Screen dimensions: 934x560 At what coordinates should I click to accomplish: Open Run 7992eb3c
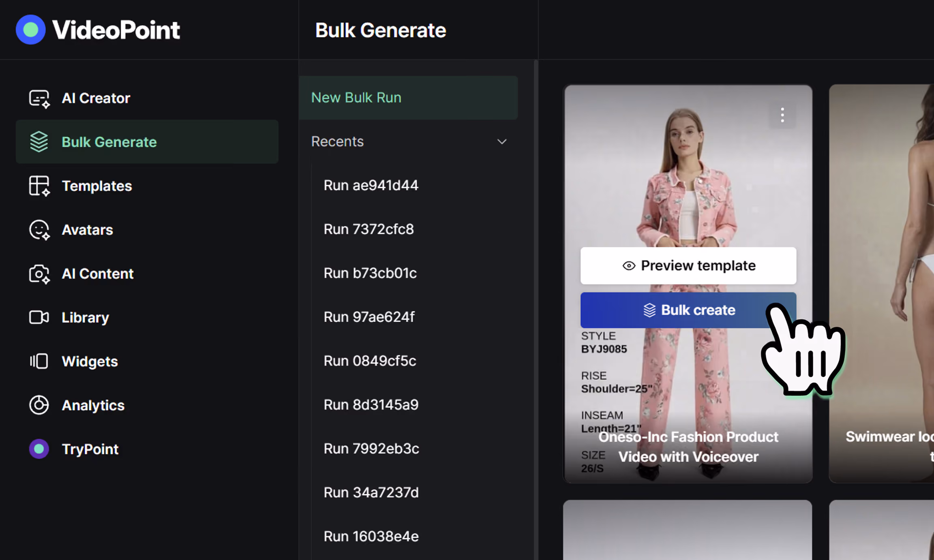[x=371, y=449]
